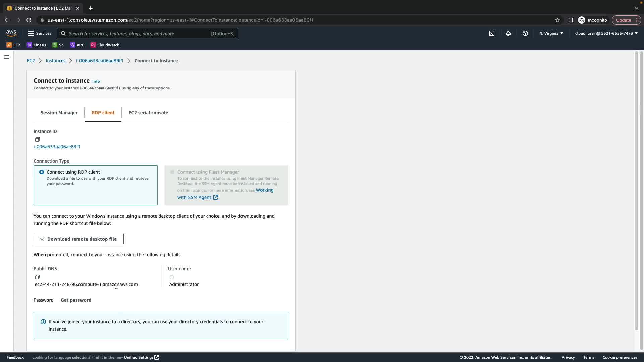Click Download remote desktop file button
The height and width of the screenshot is (362, 644).
pyautogui.click(x=78, y=239)
